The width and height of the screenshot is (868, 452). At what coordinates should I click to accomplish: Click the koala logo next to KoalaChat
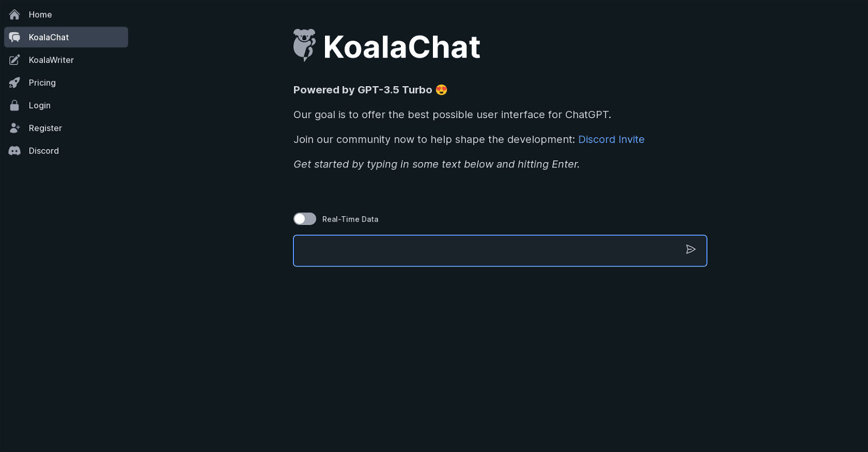click(304, 45)
